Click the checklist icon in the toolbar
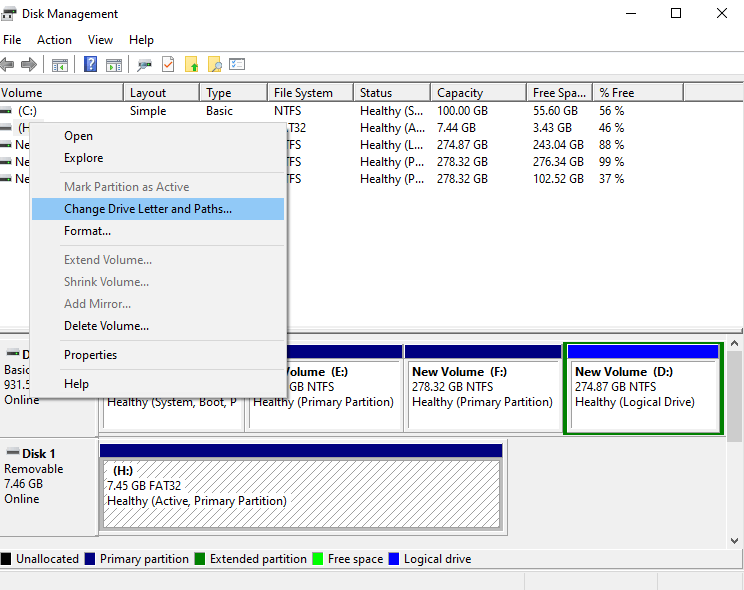The height and width of the screenshot is (590, 744). (237, 65)
